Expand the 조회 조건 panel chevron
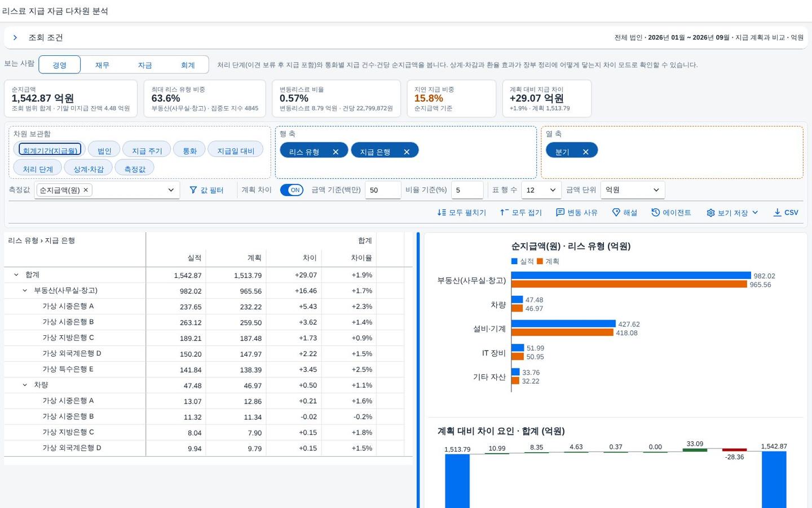The height and width of the screenshot is (508, 812). [15, 38]
